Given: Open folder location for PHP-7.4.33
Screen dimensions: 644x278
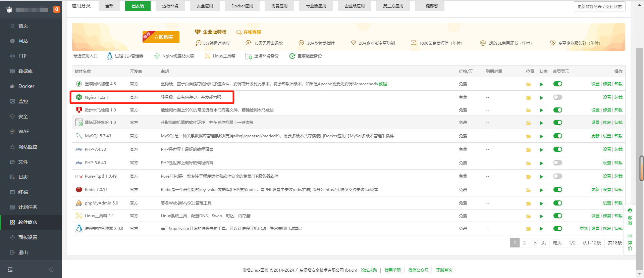Looking at the screenshot, I should click(x=529, y=150).
